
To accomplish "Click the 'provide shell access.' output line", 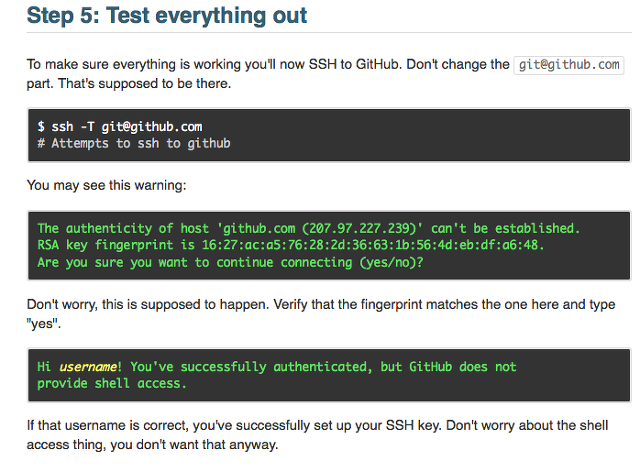I will (111, 384).
